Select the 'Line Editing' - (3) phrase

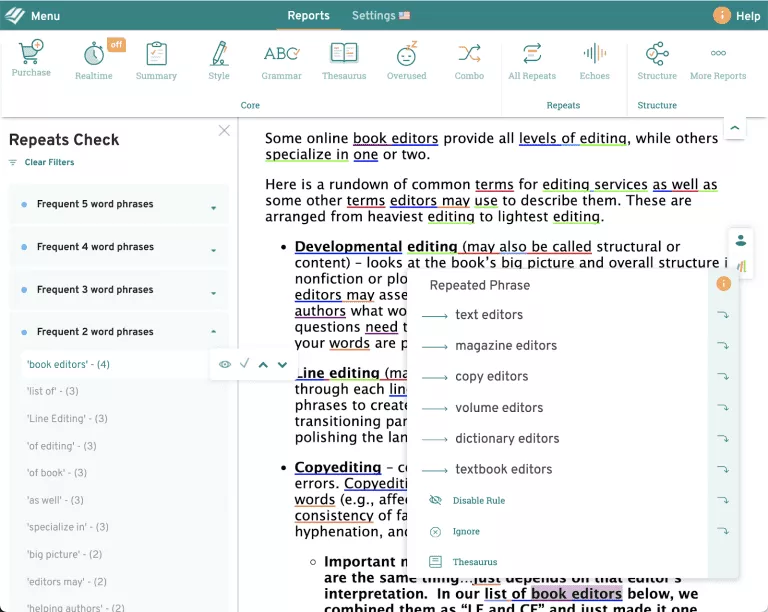pyautogui.click(x=67, y=419)
